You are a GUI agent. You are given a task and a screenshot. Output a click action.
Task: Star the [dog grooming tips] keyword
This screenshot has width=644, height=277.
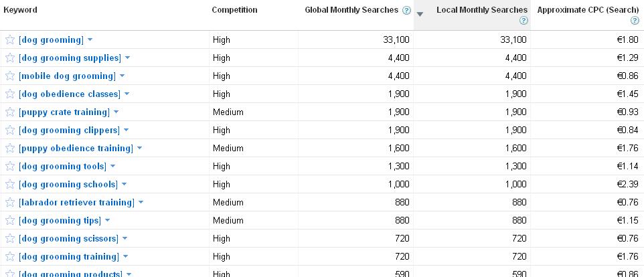click(10, 220)
